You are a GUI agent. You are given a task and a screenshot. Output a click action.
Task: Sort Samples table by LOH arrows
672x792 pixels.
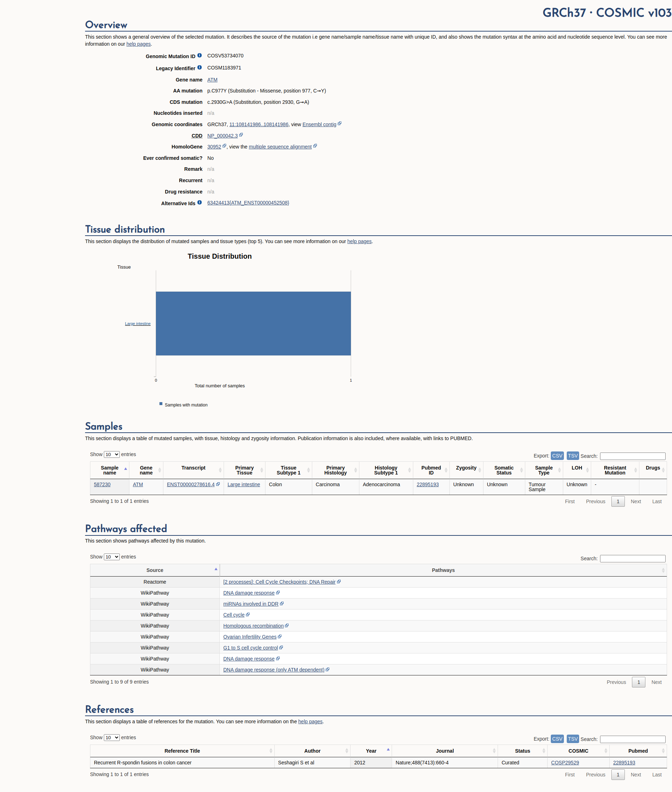[x=587, y=470]
